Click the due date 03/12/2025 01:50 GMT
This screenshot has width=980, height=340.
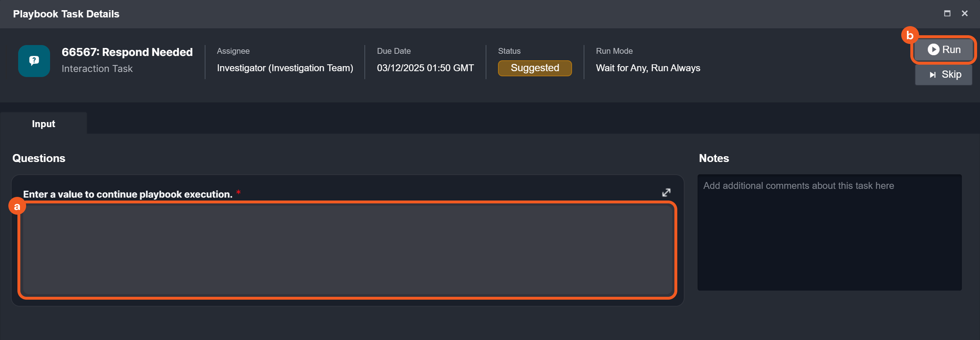pos(425,68)
